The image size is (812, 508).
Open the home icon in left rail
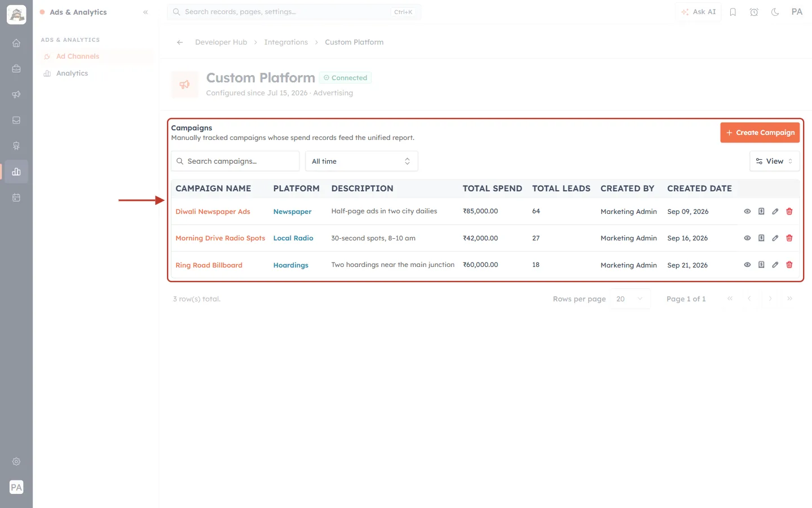[x=16, y=43]
